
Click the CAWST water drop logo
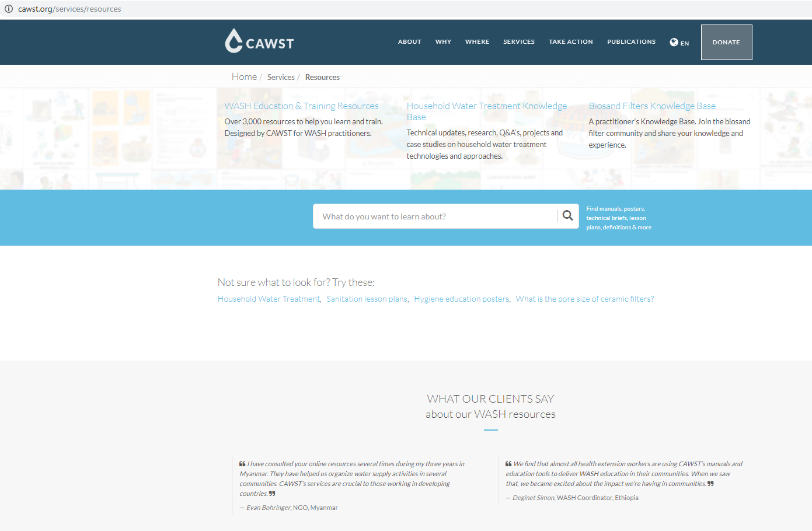pyautogui.click(x=259, y=41)
